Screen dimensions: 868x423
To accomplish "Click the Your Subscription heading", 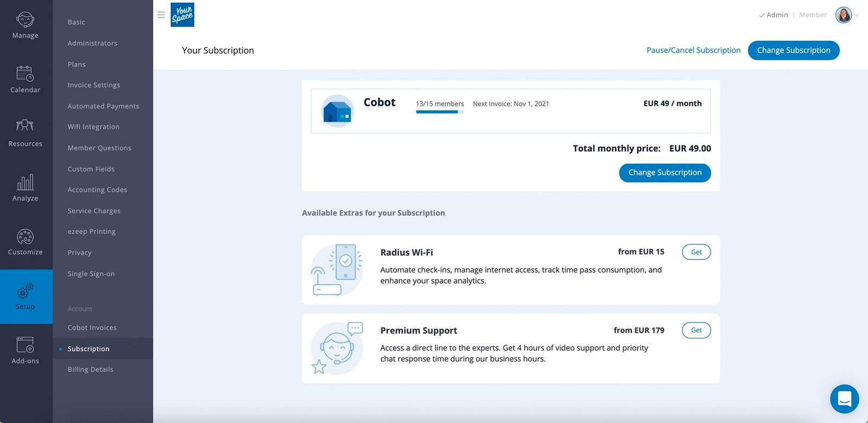I will [218, 50].
